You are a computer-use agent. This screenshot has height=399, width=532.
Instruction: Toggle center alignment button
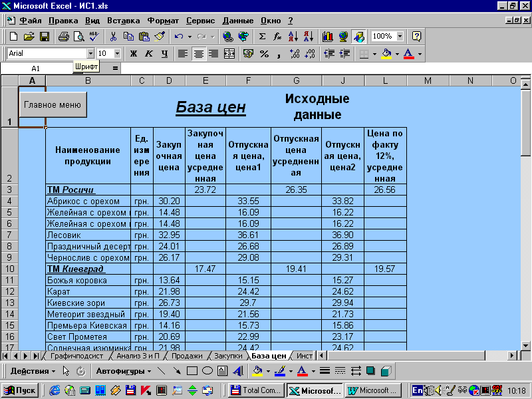(198, 54)
